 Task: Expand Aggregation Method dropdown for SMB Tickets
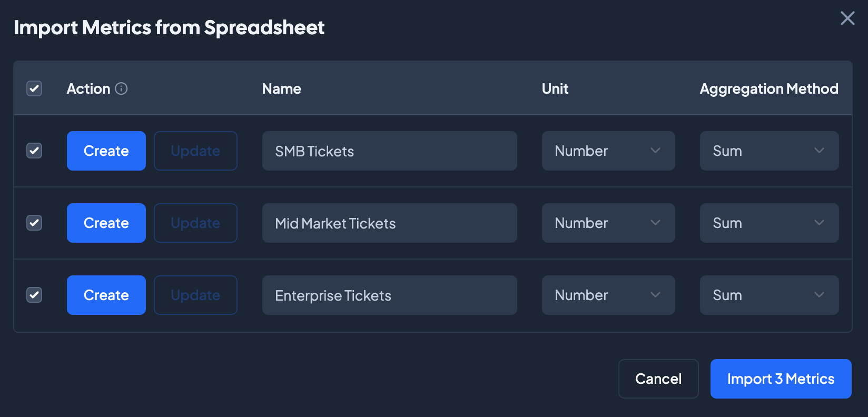pos(768,151)
